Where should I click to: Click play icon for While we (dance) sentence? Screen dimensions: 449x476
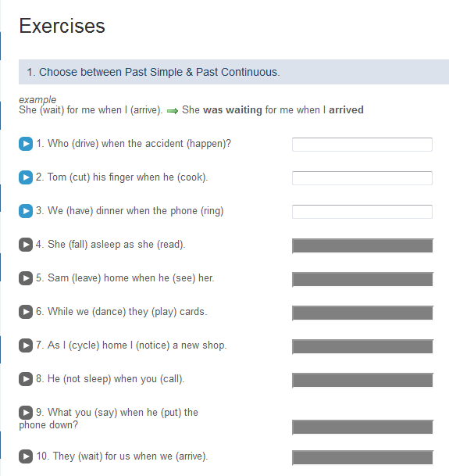[x=26, y=312]
